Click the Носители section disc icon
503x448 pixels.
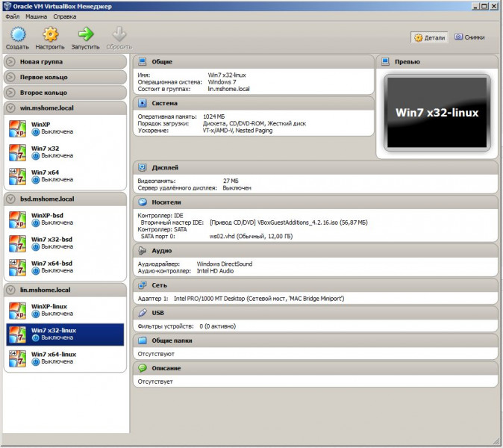click(x=142, y=202)
